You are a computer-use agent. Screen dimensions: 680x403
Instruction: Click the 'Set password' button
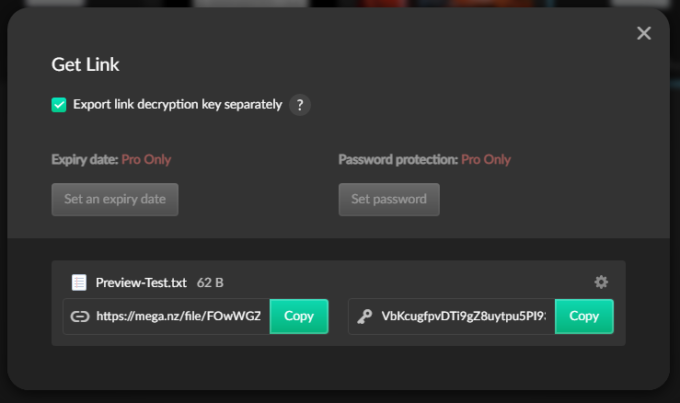click(x=389, y=199)
